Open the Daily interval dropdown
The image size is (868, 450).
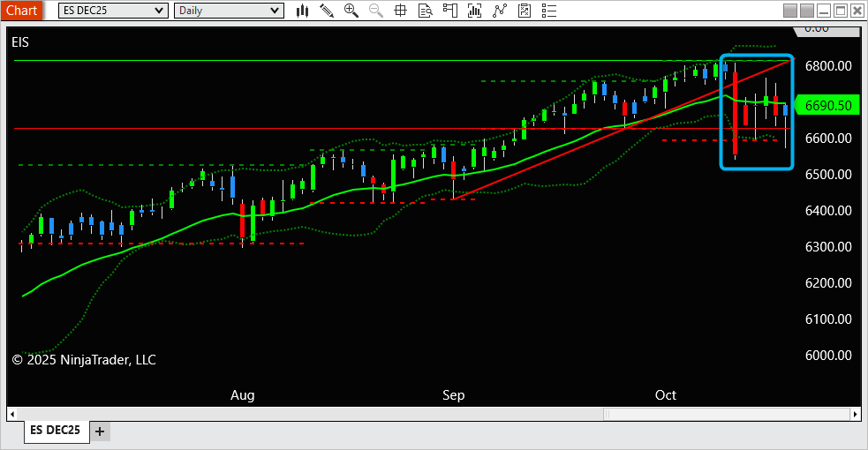(x=229, y=11)
